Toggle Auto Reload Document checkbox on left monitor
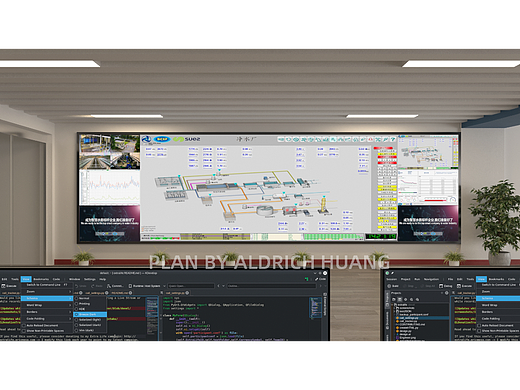This screenshot has width=520, height=390. (x=24, y=326)
